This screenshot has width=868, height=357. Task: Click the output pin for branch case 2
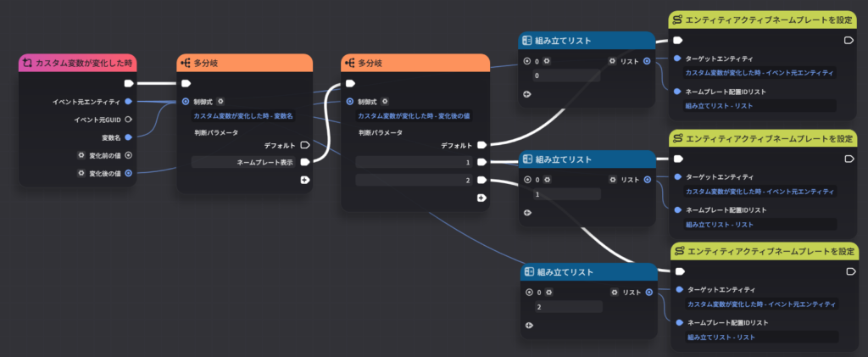coord(481,180)
